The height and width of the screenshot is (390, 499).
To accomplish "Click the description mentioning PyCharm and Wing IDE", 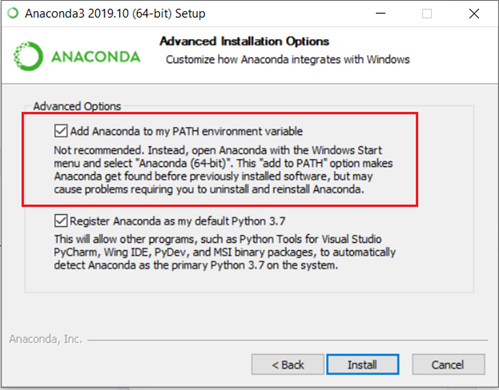I will click(225, 252).
